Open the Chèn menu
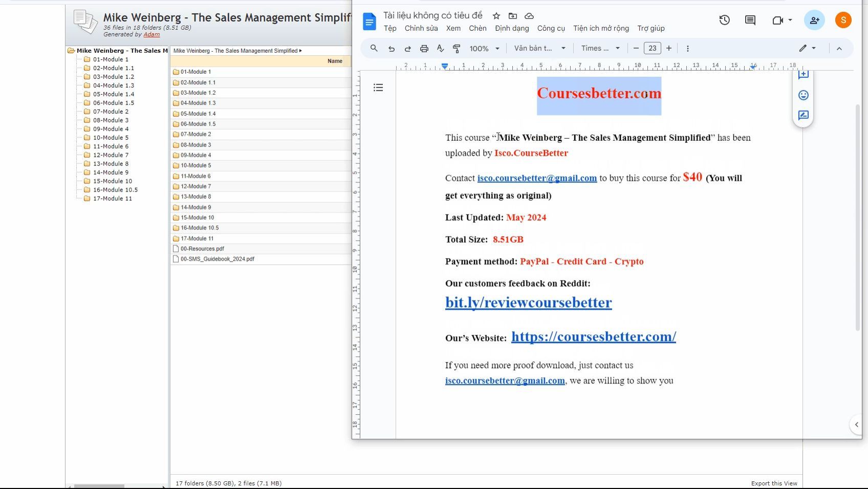 (x=478, y=28)
